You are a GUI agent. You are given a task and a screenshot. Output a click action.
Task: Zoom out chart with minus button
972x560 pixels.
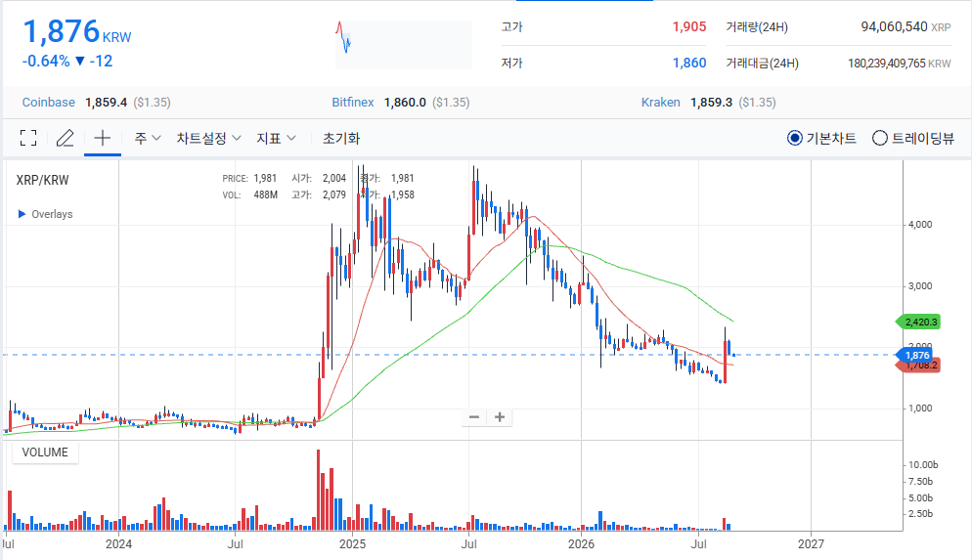[474, 417]
